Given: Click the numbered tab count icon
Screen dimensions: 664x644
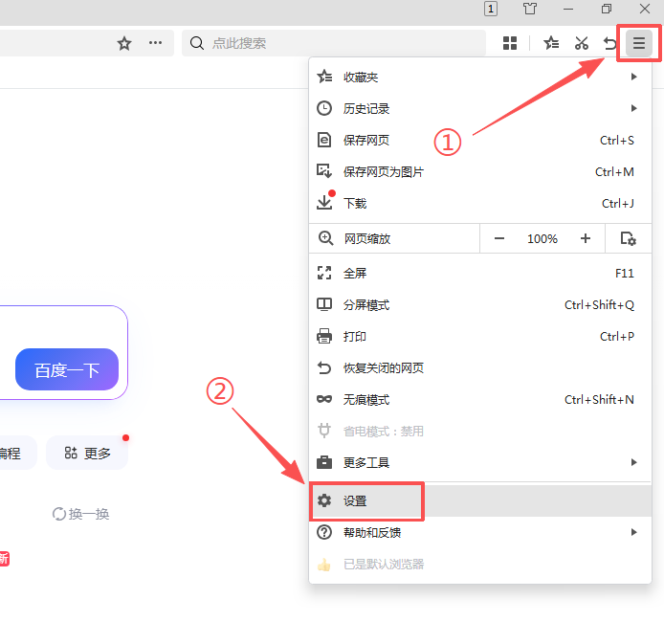Looking at the screenshot, I should tap(491, 9).
